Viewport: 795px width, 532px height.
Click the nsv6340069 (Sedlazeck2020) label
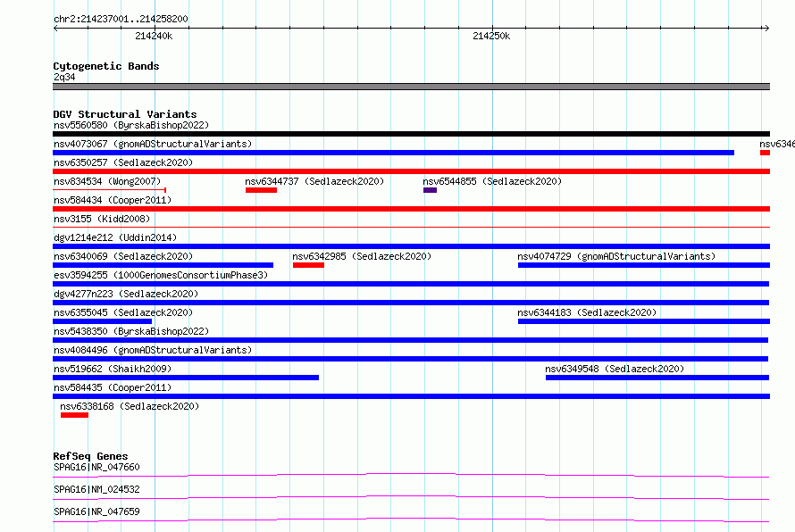(123, 256)
